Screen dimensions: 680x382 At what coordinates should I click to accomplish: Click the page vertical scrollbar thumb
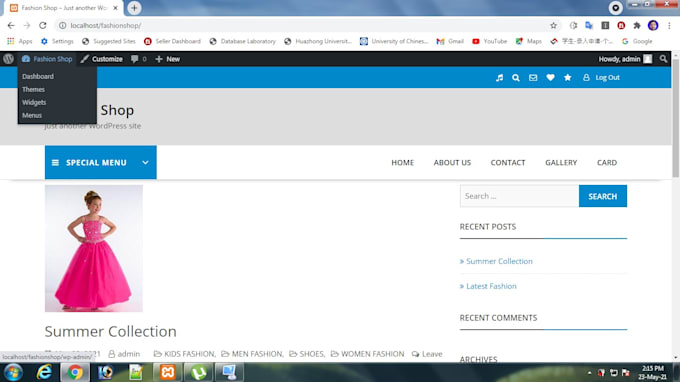(x=675, y=119)
